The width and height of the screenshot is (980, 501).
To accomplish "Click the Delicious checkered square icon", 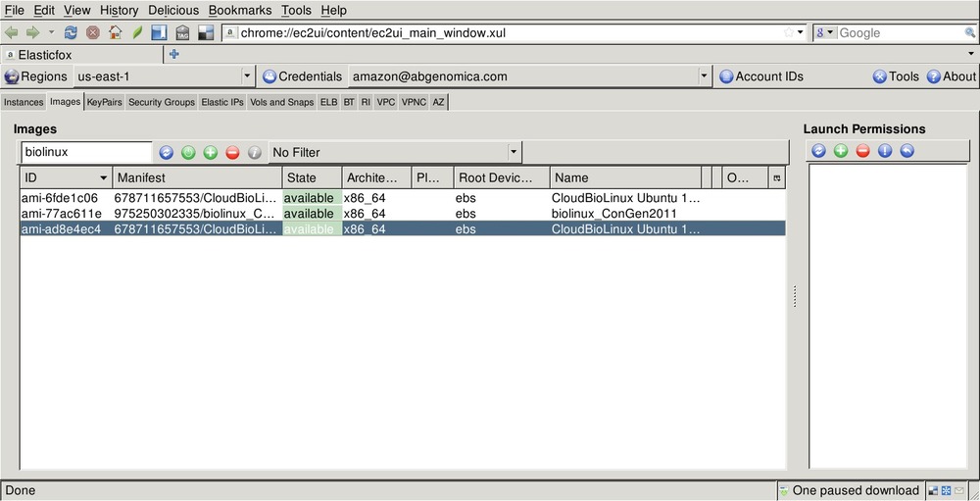I will [x=206, y=32].
